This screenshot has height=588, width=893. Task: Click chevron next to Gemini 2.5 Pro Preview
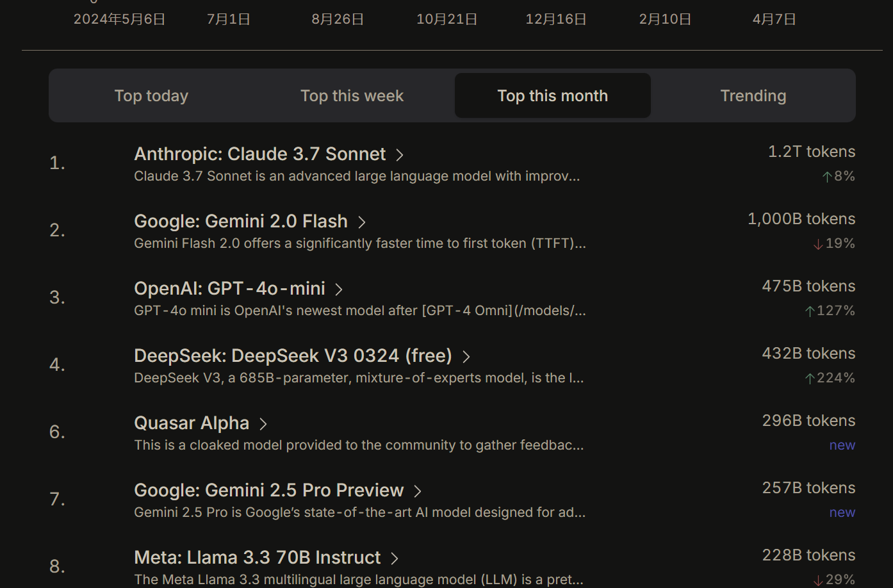(x=418, y=491)
